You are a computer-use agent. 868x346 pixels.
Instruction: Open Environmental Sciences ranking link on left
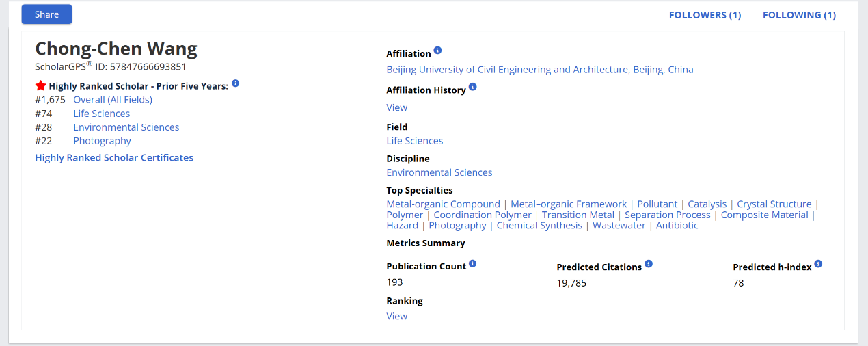tap(126, 127)
